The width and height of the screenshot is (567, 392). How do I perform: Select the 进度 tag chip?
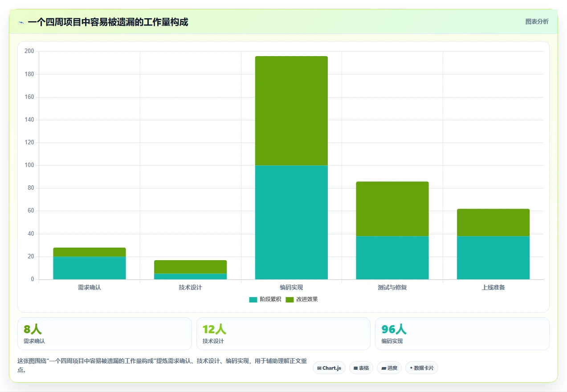389,368
